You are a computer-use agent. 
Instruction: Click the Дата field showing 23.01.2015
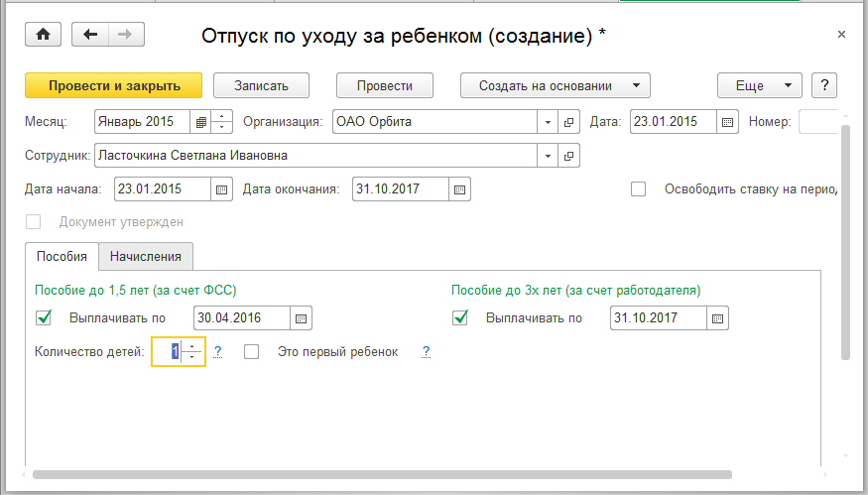674,122
